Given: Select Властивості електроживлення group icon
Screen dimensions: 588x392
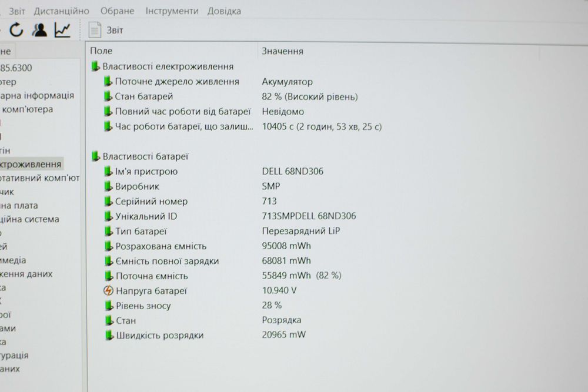Looking at the screenshot, I should [96, 66].
